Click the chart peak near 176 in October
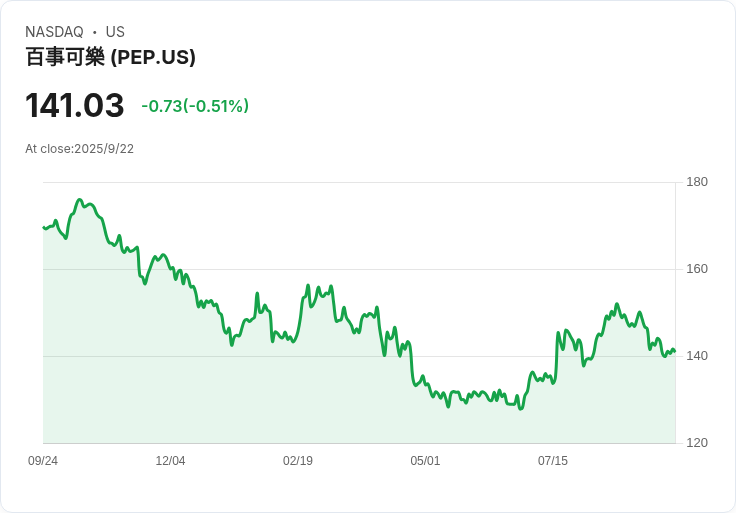 coord(79,200)
